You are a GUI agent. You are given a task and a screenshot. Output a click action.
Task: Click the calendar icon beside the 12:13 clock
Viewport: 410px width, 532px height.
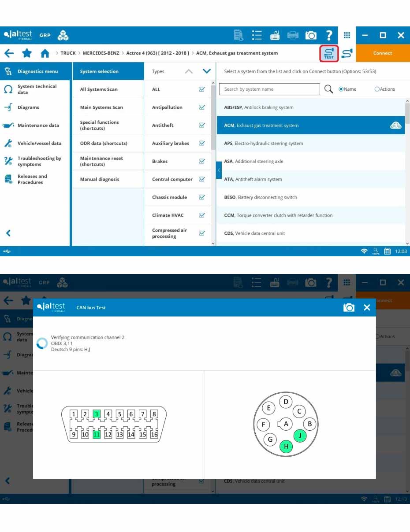tap(388, 499)
